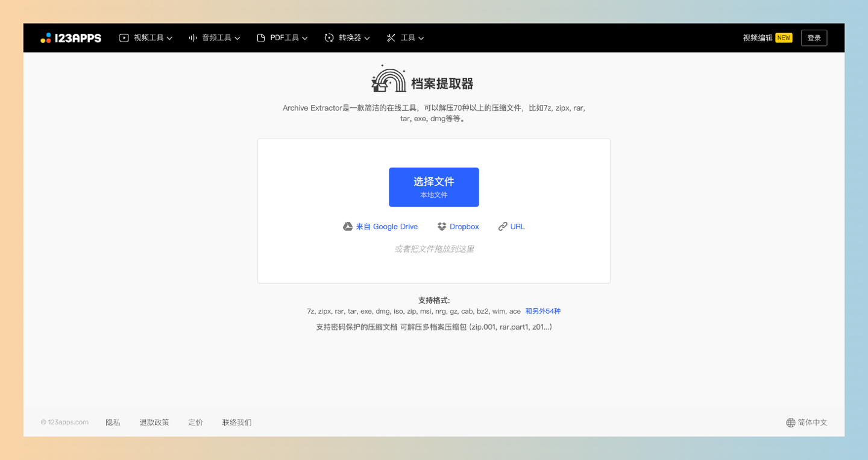
Task: Click the converter circular arrows icon
Action: click(329, 37)
